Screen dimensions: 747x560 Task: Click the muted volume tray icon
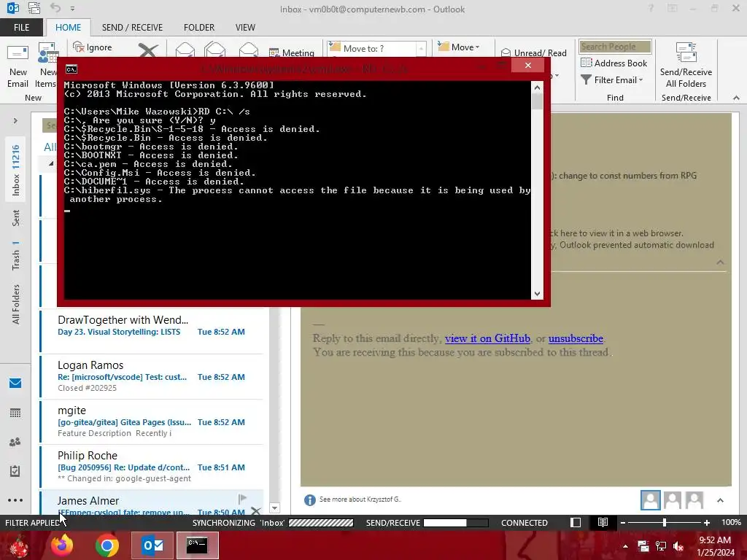[678, 546]
